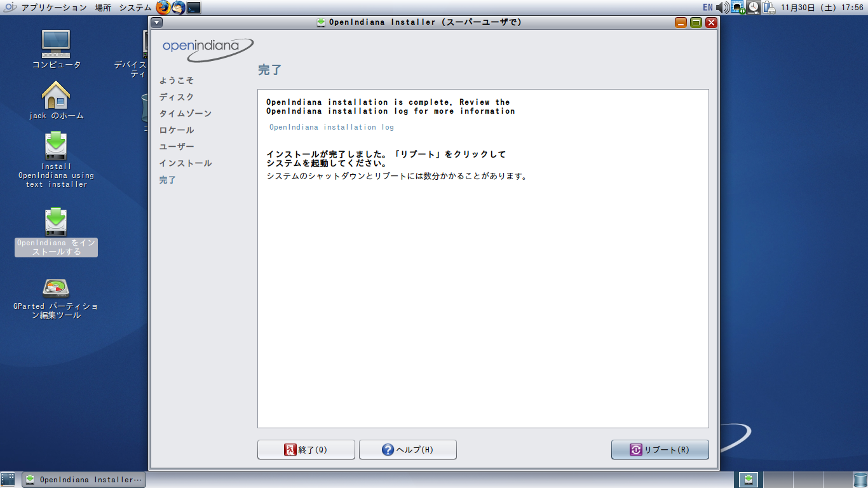Click the date and time display
The image size is (868, 488).
pyautogui.click(x=822, y=8)
